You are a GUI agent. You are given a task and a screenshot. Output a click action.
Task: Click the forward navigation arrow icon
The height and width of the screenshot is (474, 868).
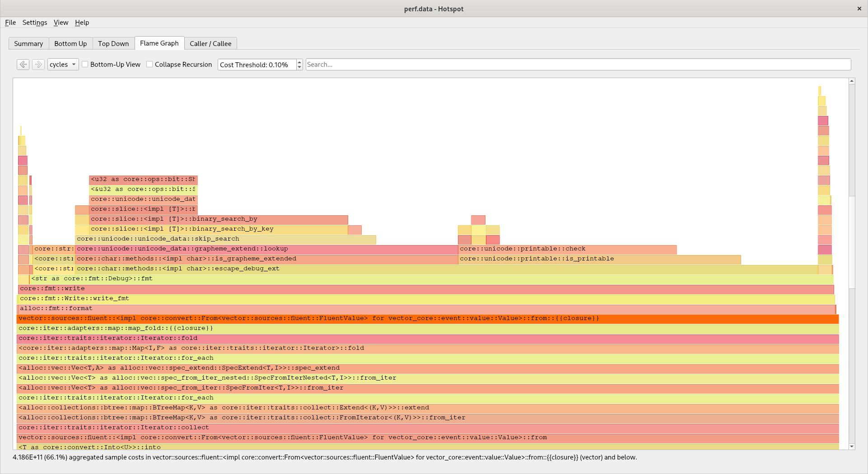click(38, 64)
